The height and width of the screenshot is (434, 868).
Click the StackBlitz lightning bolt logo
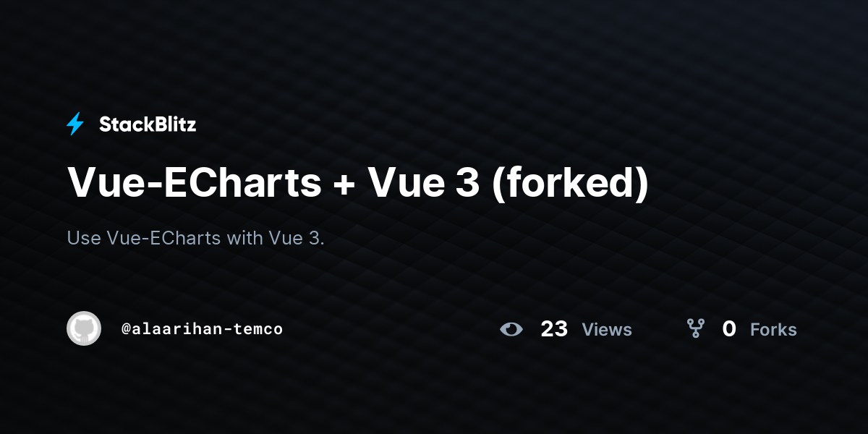75,124
